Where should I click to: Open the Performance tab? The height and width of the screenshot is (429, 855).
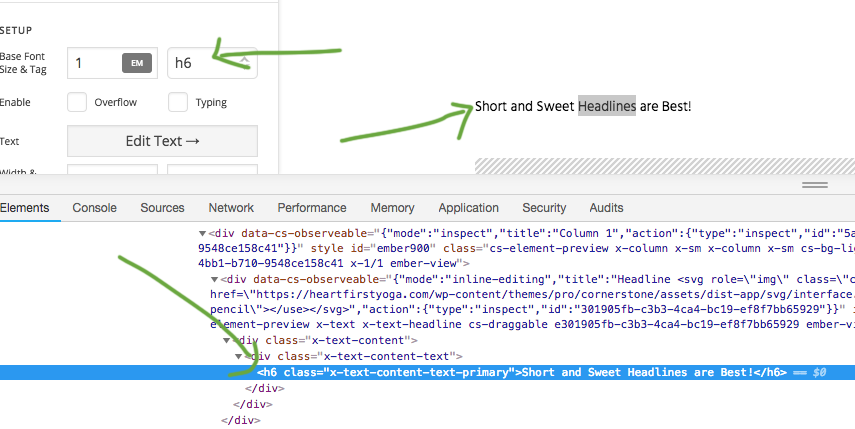coord(312,208)
